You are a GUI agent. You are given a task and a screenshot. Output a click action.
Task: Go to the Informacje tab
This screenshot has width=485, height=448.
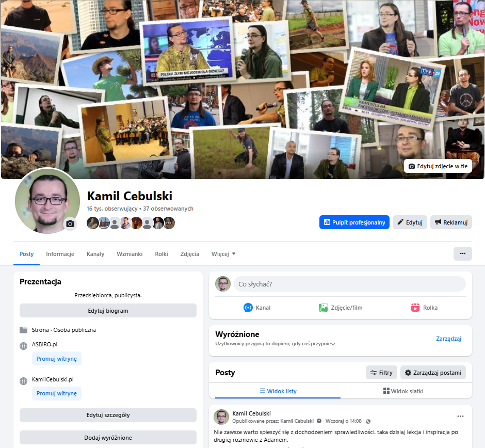[60, 254]
